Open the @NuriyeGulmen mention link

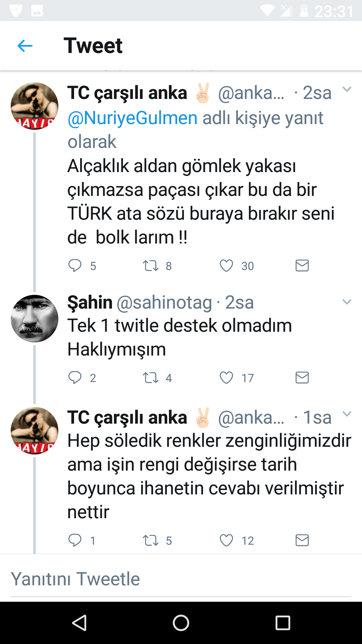pyautogui.click(x=132, y=118)
